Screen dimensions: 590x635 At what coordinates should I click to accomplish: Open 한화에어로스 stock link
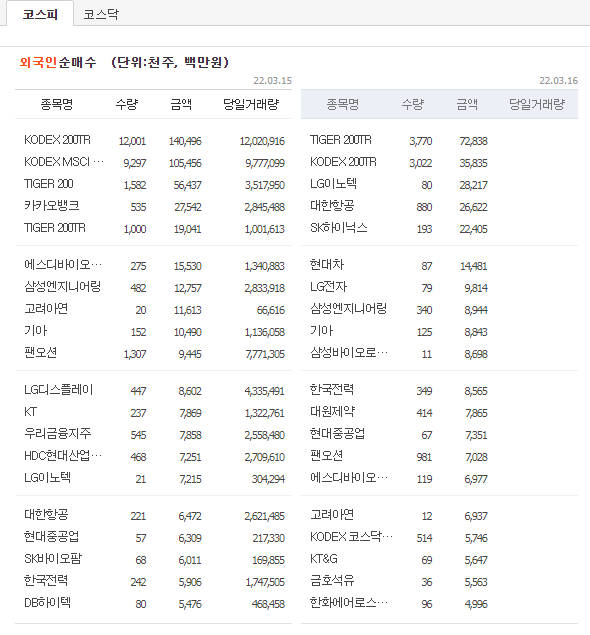tap(349, 603)
